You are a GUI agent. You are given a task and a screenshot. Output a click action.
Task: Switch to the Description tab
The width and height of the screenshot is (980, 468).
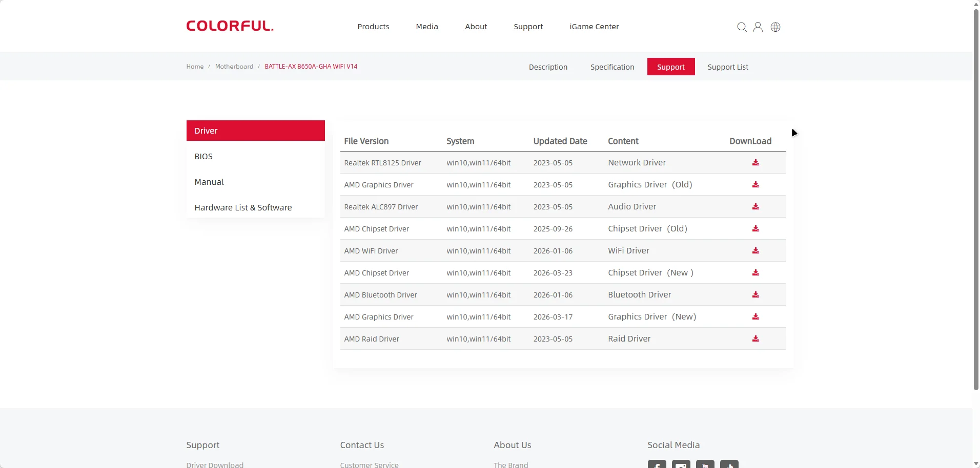click(x=548, y=67)
